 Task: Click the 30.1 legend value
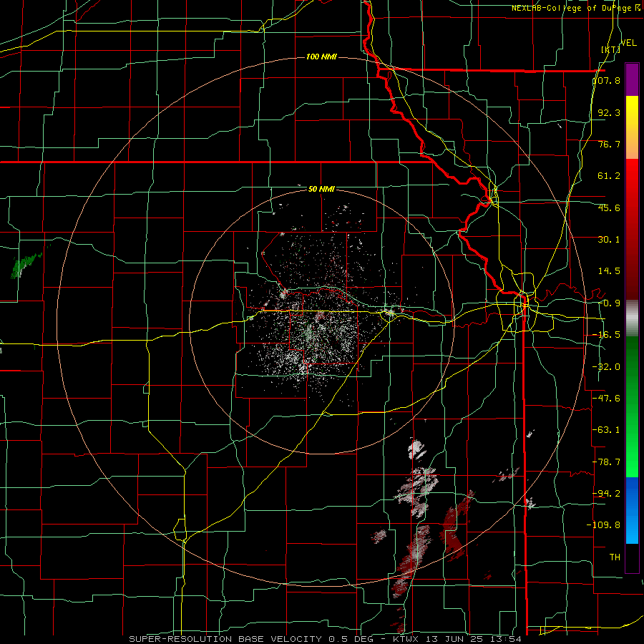(x=609, y=240)
